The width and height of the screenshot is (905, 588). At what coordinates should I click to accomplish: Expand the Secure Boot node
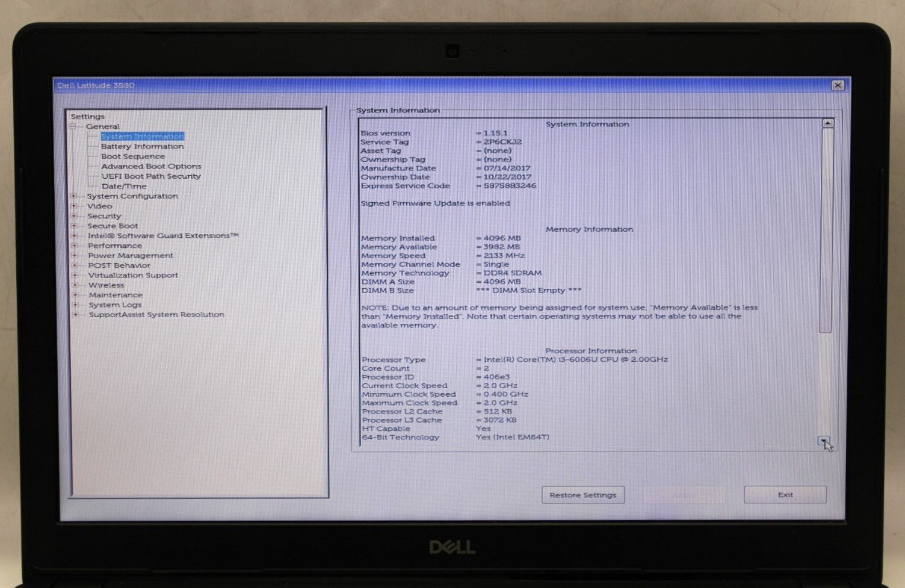(x=74, y=226)
